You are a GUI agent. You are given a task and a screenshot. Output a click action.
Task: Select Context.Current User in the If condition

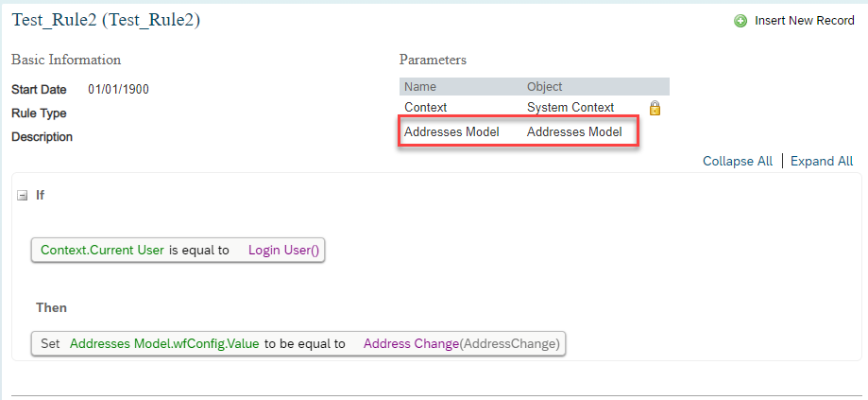(x=102, y=250)
